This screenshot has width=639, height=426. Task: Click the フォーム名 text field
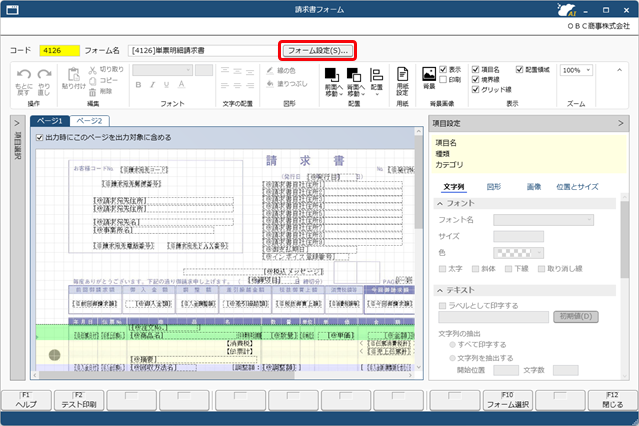click(204, 51)
